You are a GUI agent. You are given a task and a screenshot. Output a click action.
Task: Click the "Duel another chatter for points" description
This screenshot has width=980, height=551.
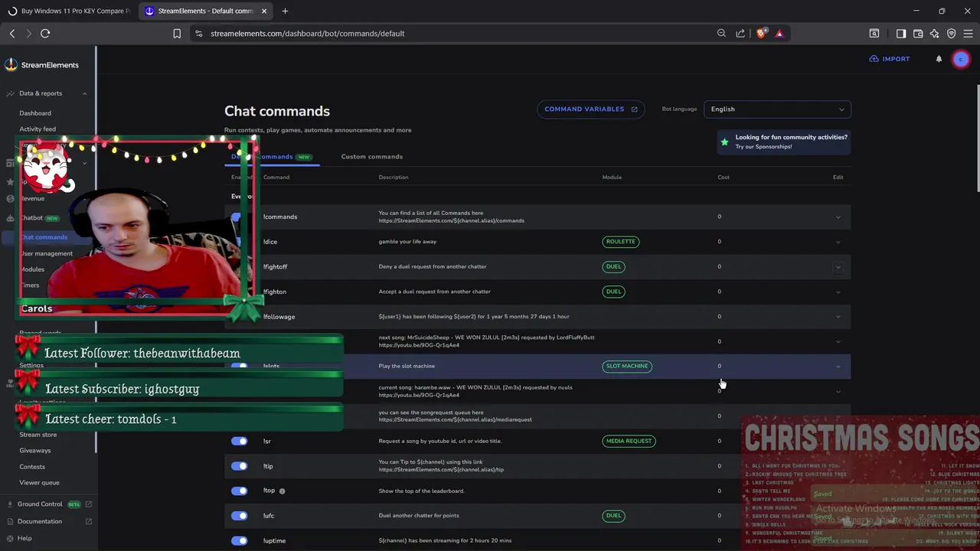click(419, 516)
